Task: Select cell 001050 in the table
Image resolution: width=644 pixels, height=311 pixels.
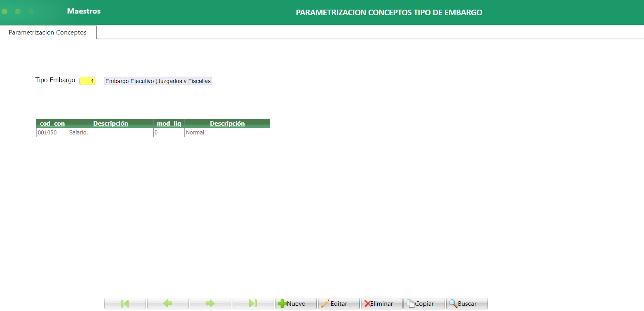Action: (52, 132)
